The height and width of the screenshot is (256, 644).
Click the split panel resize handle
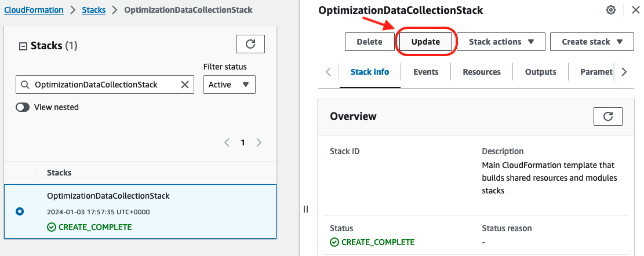point(305,209)
